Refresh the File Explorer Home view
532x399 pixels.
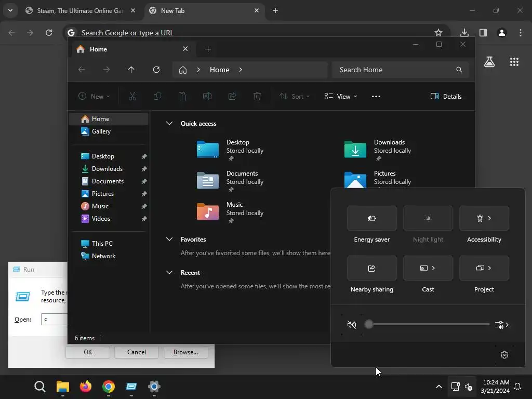156,70
